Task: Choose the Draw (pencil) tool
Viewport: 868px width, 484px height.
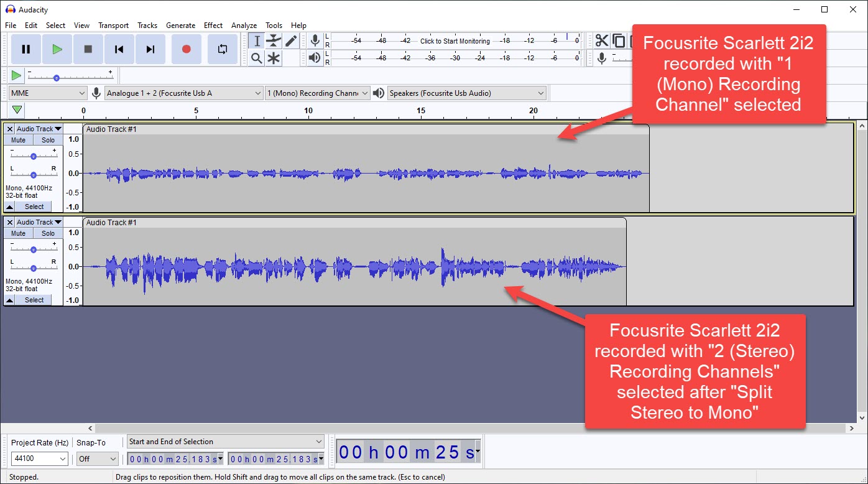Action: click(x=291, y=41)
